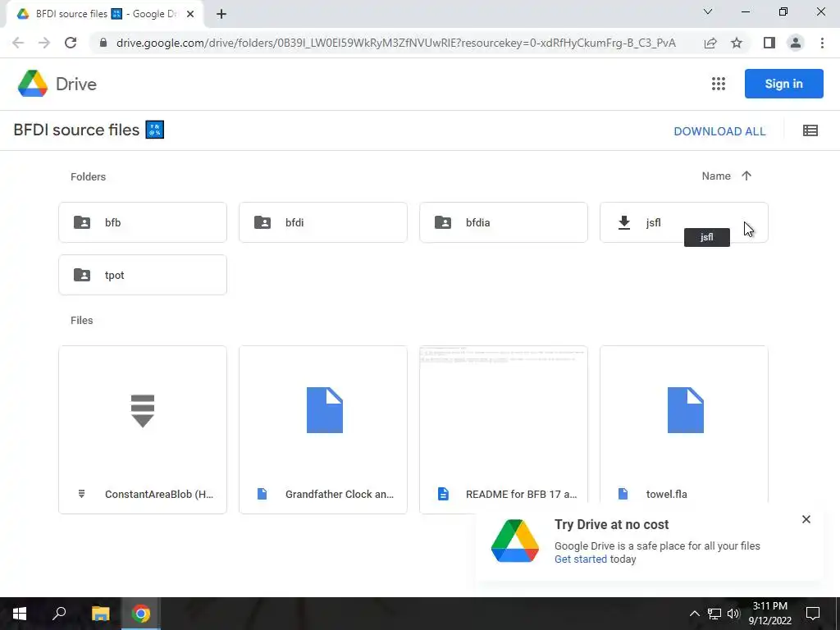Open the browser side panel icon
The image size is (840, 630).
point(769,43)
